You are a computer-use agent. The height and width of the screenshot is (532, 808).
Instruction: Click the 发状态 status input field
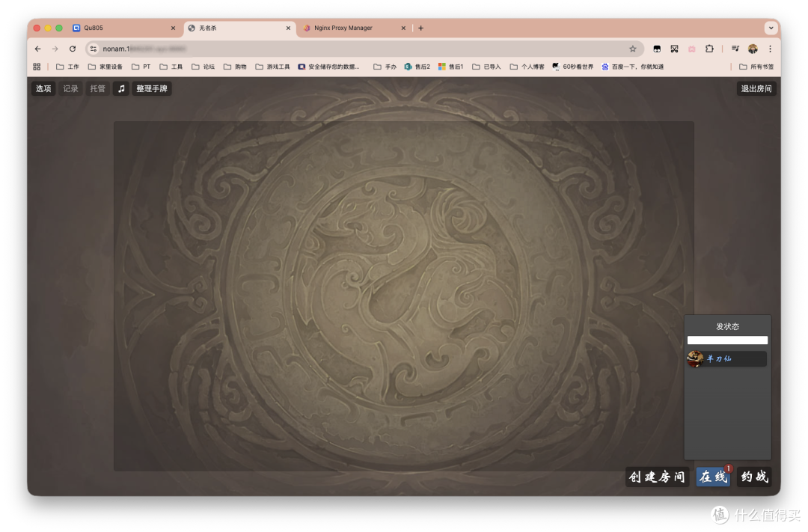[x=728, y=340]
